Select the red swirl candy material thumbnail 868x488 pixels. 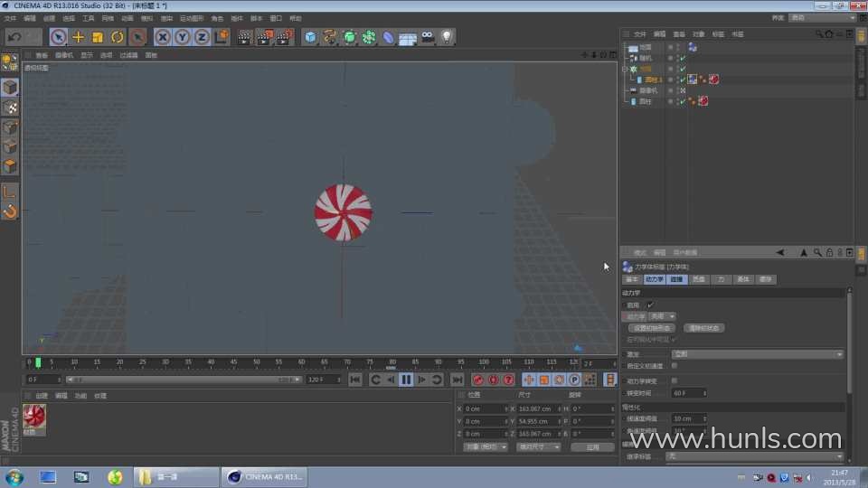pyautogui.click(x=34, y=416)
